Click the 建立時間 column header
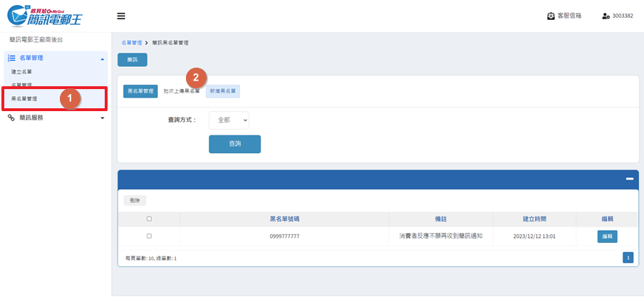Viewport: 644px width, 307px height. tap(534, 219)
